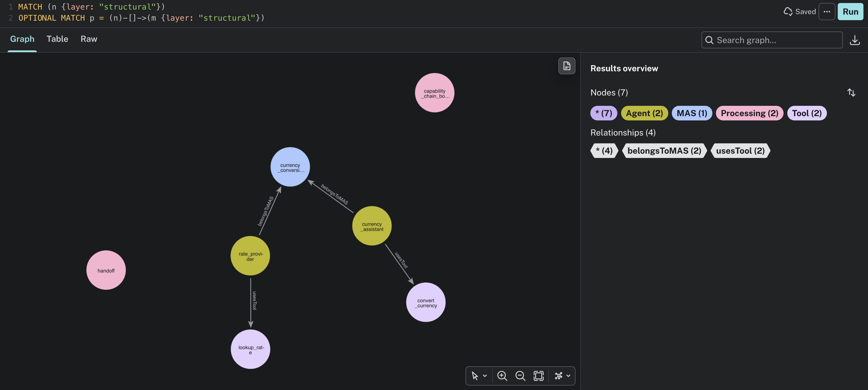Sort nodes with the up-down arrows icon
The width and height of the screenshot is (868, 390).
[x=851, y=92]
